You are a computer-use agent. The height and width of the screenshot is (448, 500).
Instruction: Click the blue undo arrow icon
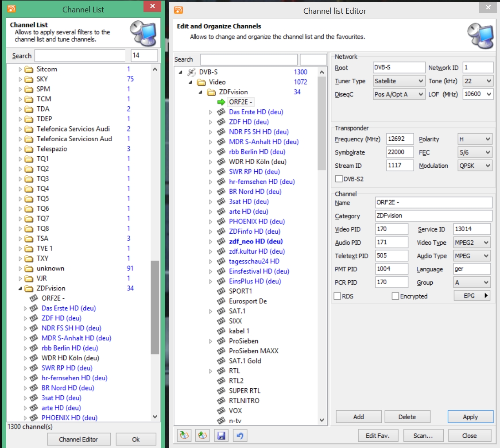[240, 436]
